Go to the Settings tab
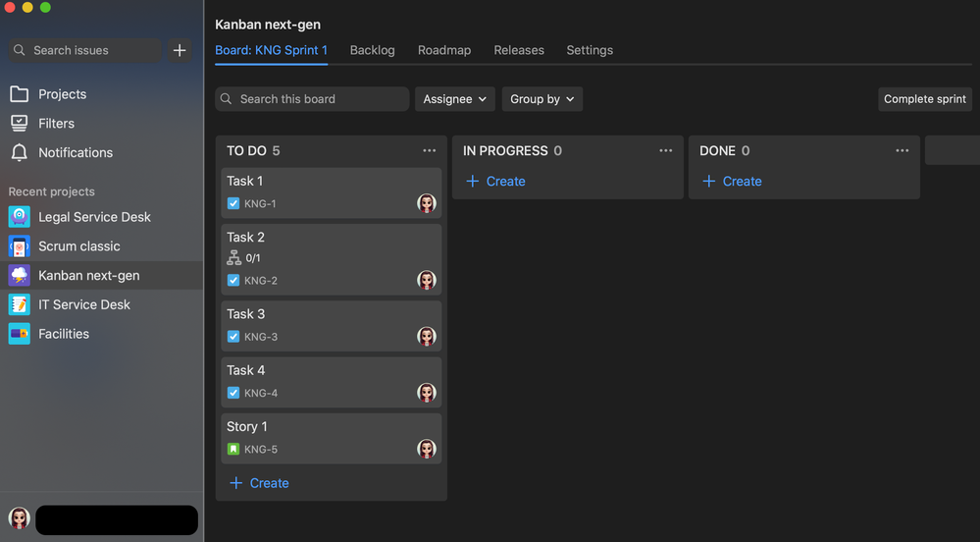The width and height of the screenshot is (980, 542). (x=590, y=50)
